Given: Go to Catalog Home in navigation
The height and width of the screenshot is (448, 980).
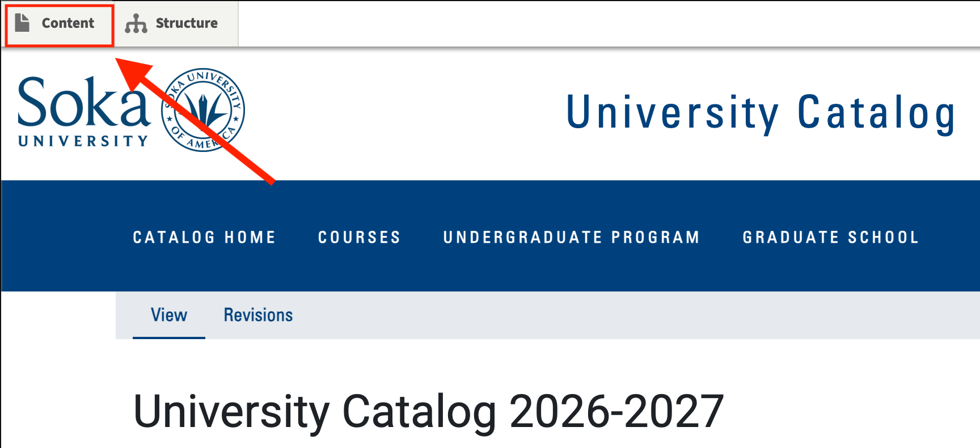Looking at the screenshot, I should [x=204, y=237].
